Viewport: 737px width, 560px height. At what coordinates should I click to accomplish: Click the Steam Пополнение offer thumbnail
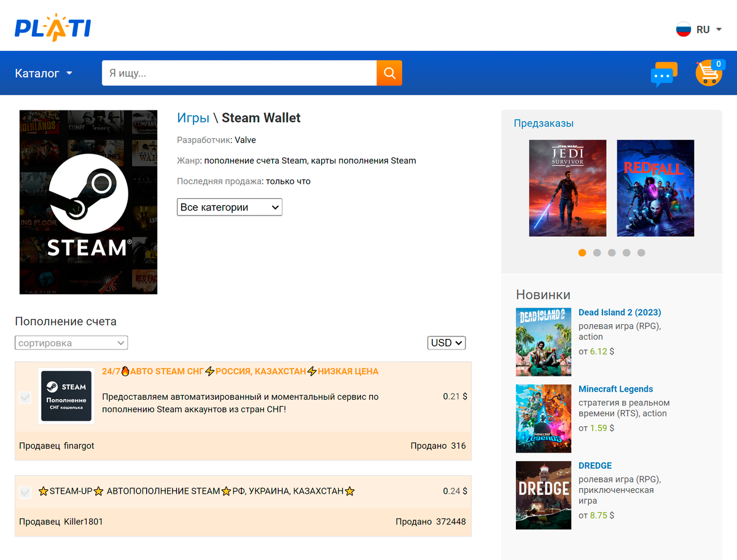[66, 396]
